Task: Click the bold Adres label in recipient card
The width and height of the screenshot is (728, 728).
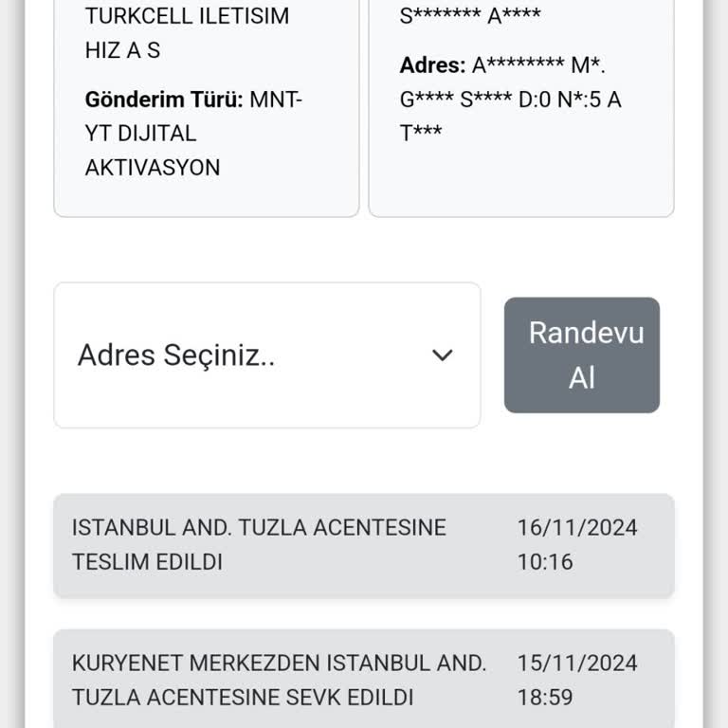Action: coord(432,65)
